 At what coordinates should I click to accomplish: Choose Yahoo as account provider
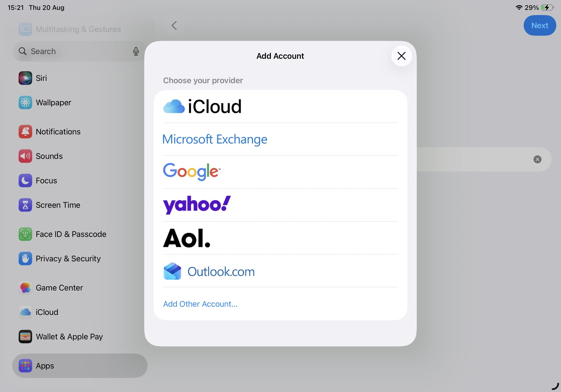coord(280,205)
